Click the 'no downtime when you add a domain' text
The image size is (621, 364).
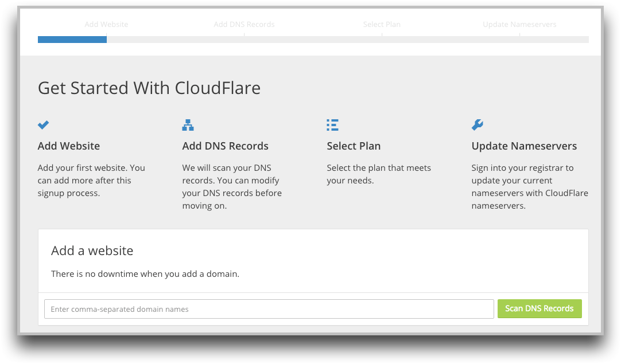tap(145, 274)
